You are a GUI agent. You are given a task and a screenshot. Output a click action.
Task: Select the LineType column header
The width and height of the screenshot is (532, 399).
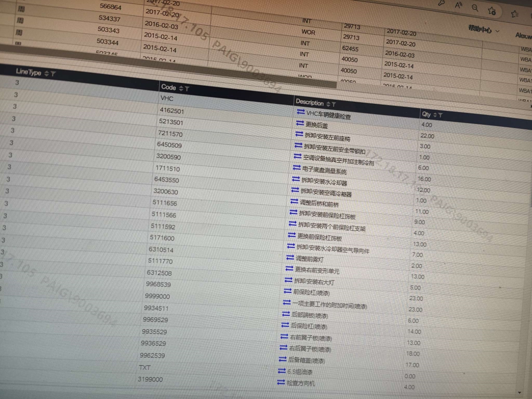coord(28,72)
